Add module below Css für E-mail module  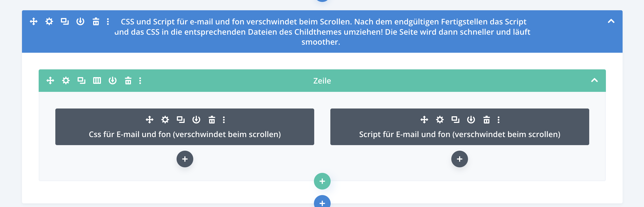pos(185,159)
